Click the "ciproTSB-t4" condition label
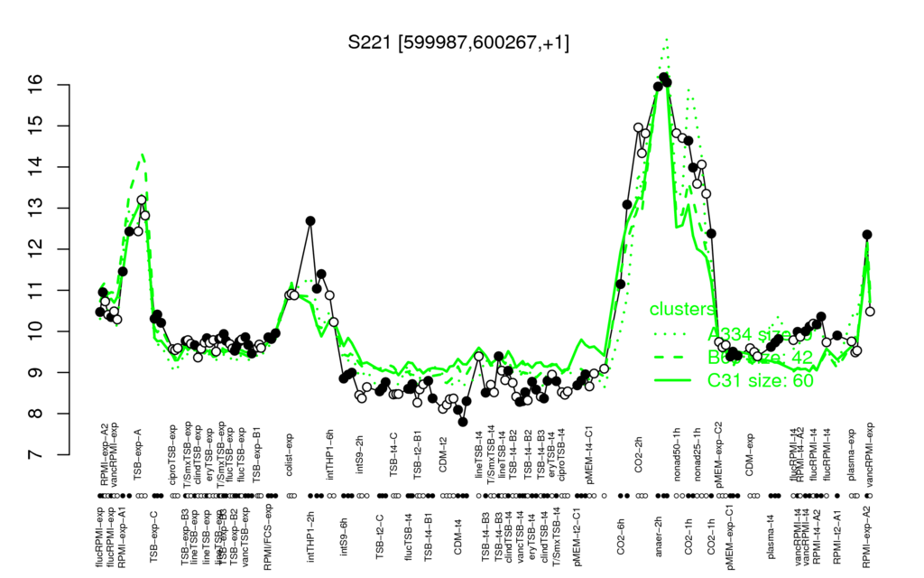 tap(561, 455)
